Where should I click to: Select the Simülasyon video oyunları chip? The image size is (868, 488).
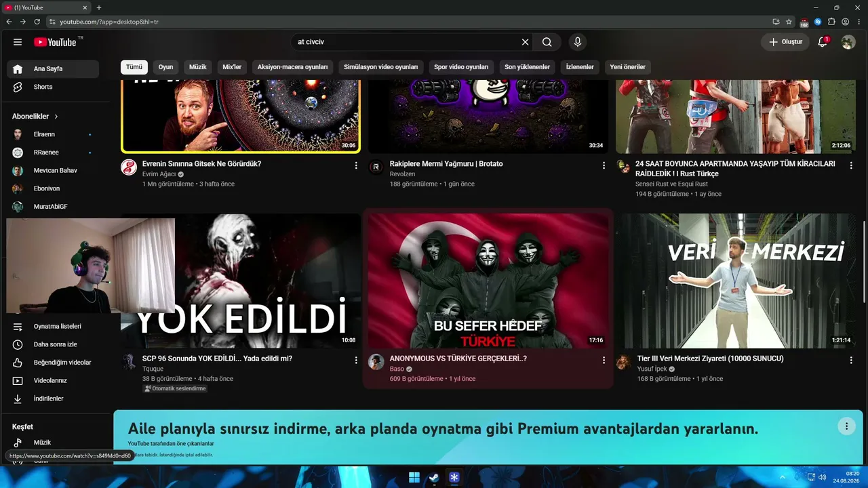point(380,67)
